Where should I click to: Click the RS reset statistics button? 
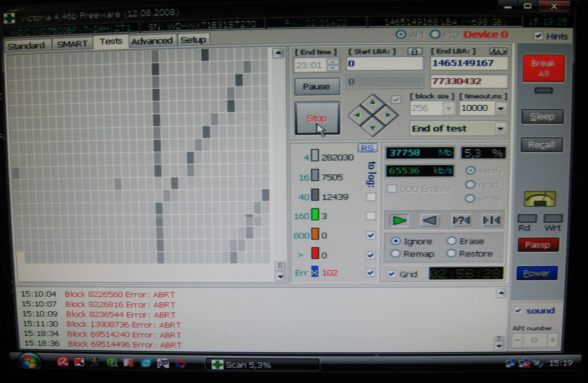point(367,148)
